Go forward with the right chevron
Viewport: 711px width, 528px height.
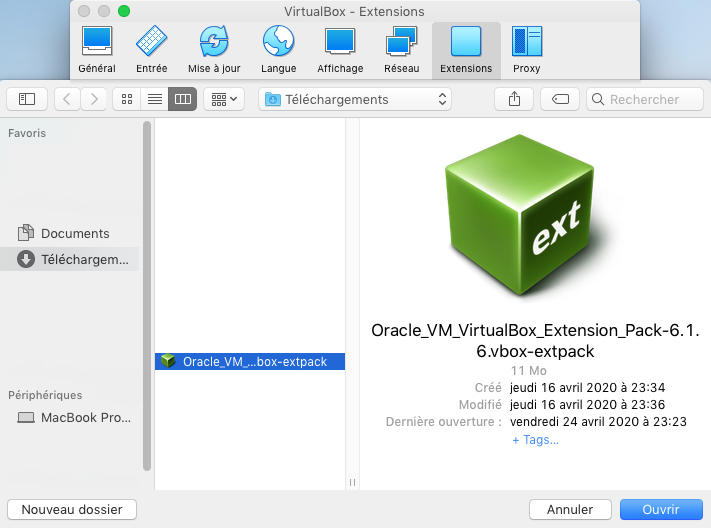click(x=93, y=99)
